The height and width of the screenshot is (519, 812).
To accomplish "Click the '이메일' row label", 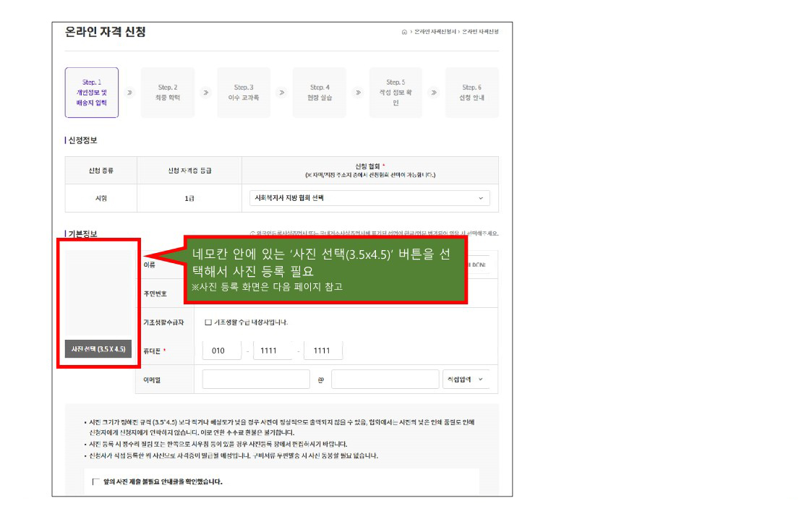I will [x=152, y=379].
